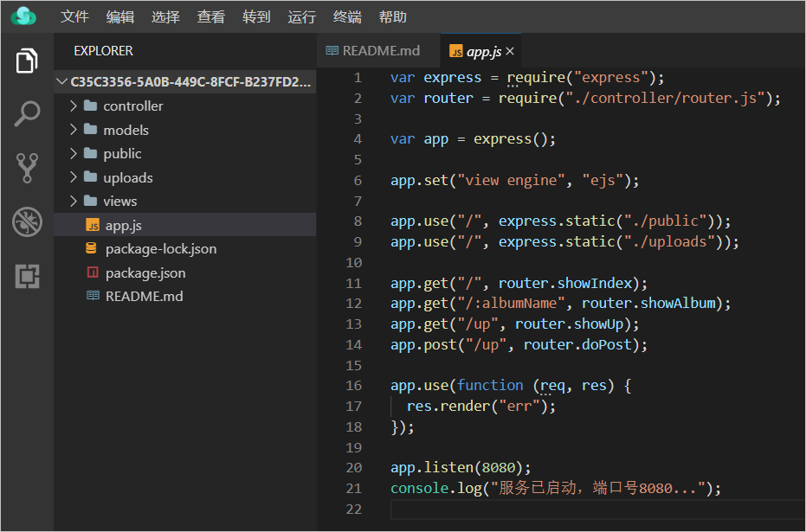Click the cloud logo icon

pos(24,16)
